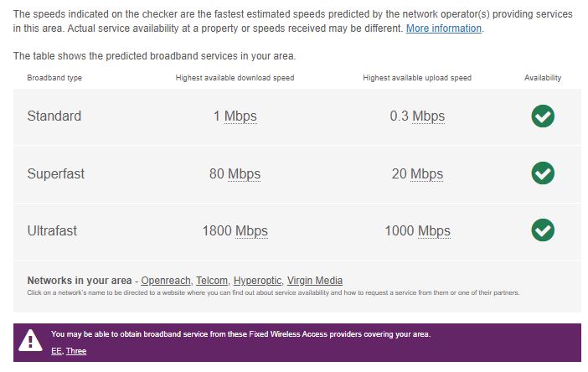Click the Standard availability green checkmark icon
Screen dimensions: 588x372
click(543, 116)
